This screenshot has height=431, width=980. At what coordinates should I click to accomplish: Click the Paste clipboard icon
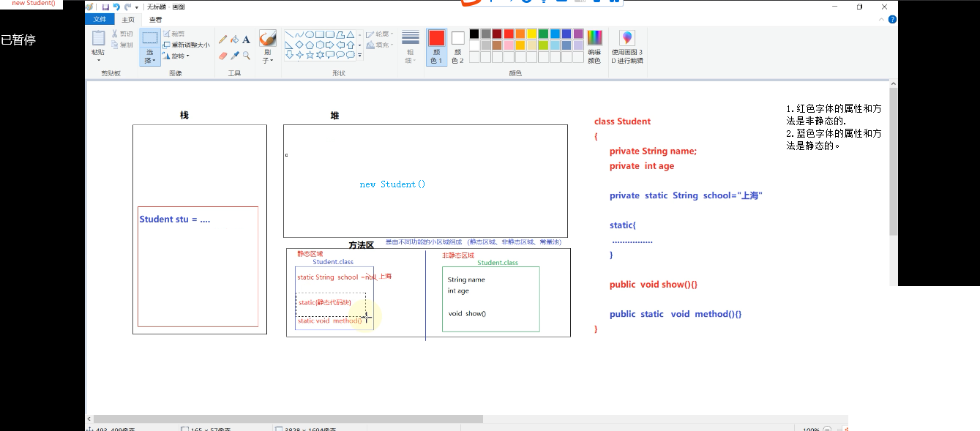pos(99,38)
